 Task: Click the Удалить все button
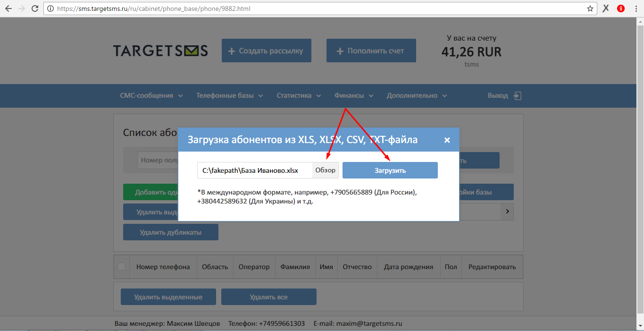269,297
